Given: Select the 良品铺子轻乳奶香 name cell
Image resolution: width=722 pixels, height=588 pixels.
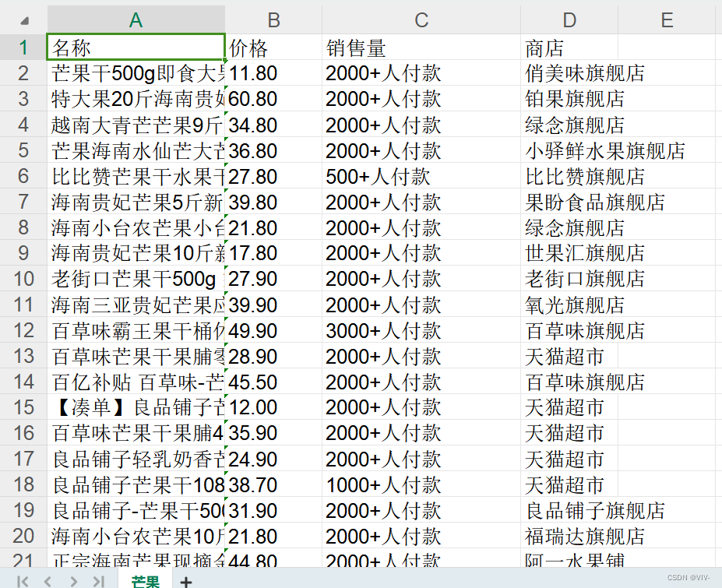Looking at the screenshot, I should (x=136, y=459).
